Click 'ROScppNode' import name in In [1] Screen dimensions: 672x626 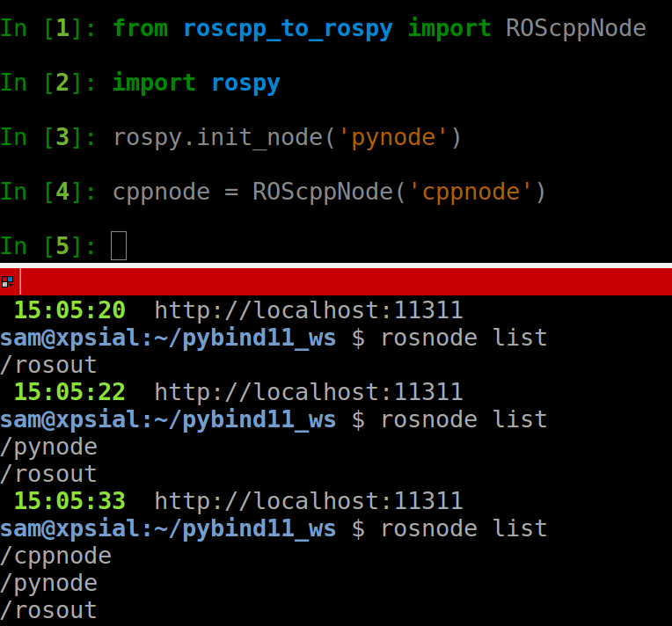(575, 29)
